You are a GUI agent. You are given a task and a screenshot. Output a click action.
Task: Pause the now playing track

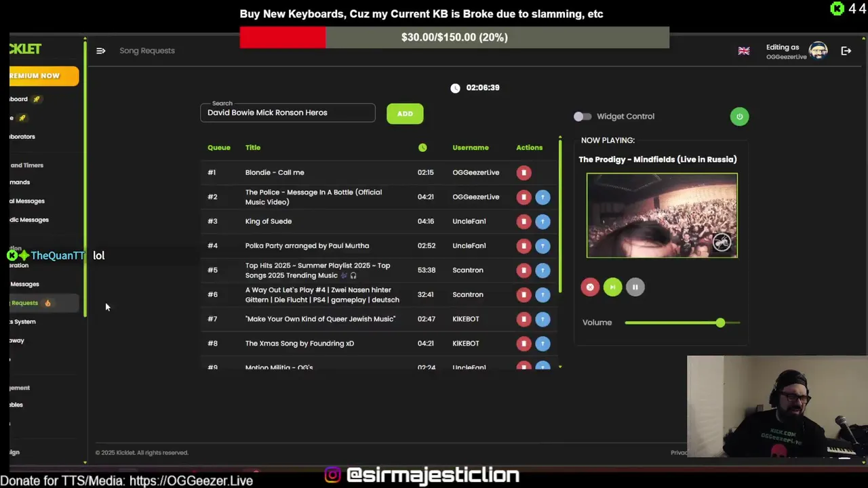tap(635, 287)
